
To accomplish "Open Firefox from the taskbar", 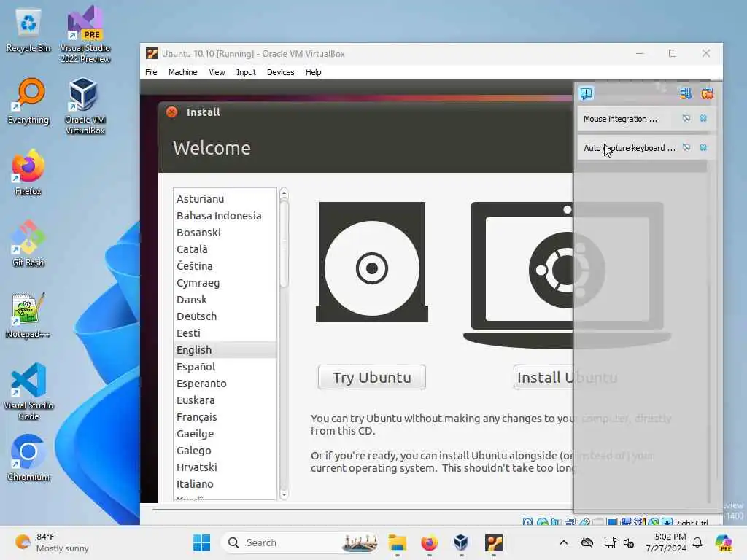I will click(429, 542).
